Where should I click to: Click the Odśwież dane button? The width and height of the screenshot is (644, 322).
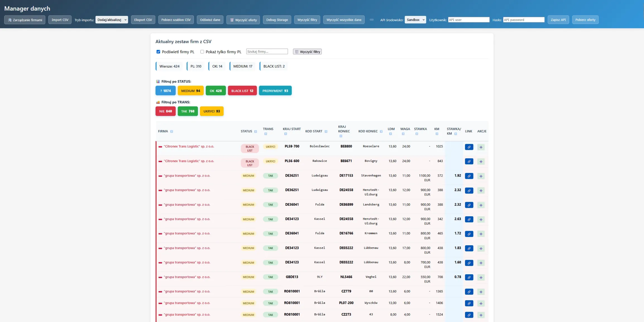click(210, 20)
